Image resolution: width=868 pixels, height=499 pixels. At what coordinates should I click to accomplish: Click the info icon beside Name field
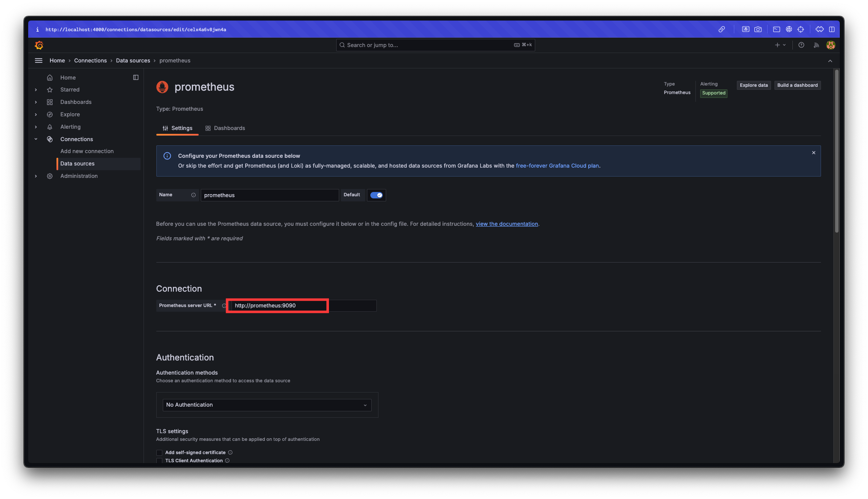pyautogui.click(x=194, y=195)
